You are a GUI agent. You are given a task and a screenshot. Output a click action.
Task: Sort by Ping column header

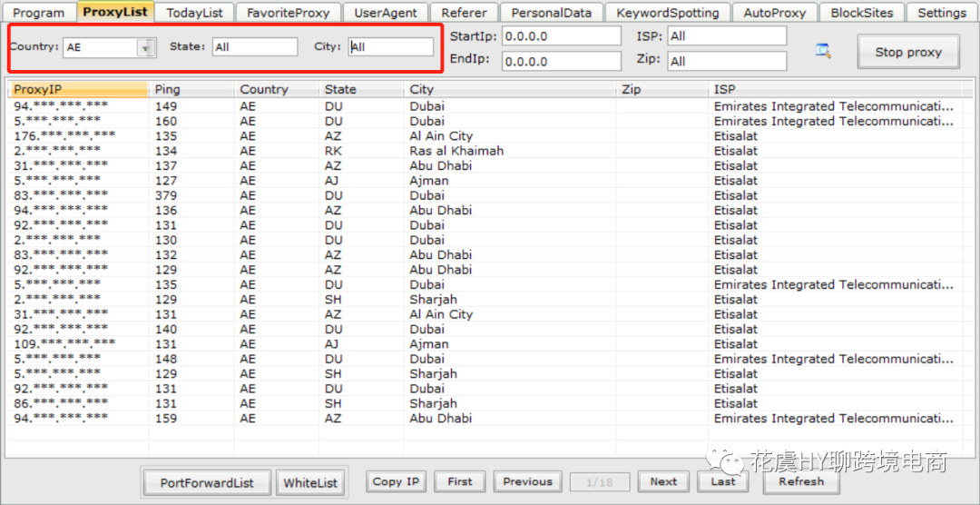tap(191, 90)
